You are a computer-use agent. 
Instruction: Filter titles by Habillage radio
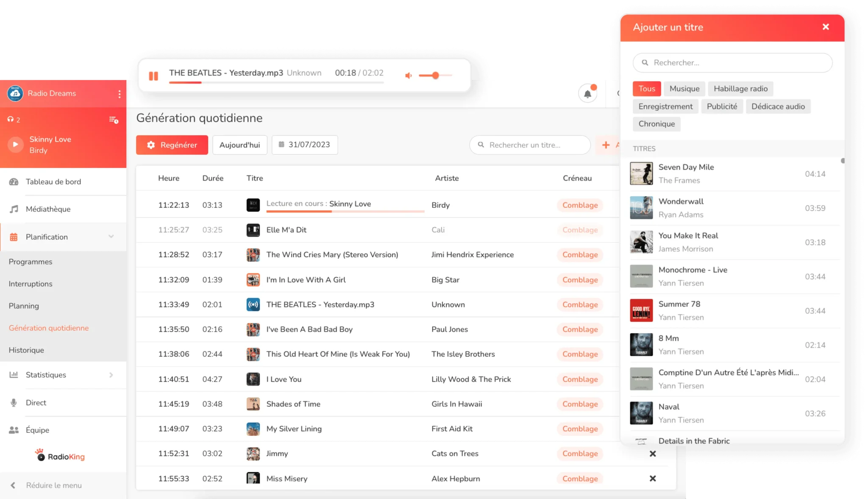[740, 89]
